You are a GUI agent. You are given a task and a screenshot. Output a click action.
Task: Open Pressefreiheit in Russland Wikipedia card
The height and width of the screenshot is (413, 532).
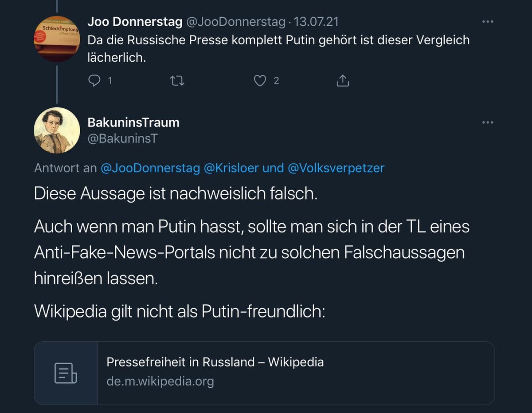coord(264,373)
